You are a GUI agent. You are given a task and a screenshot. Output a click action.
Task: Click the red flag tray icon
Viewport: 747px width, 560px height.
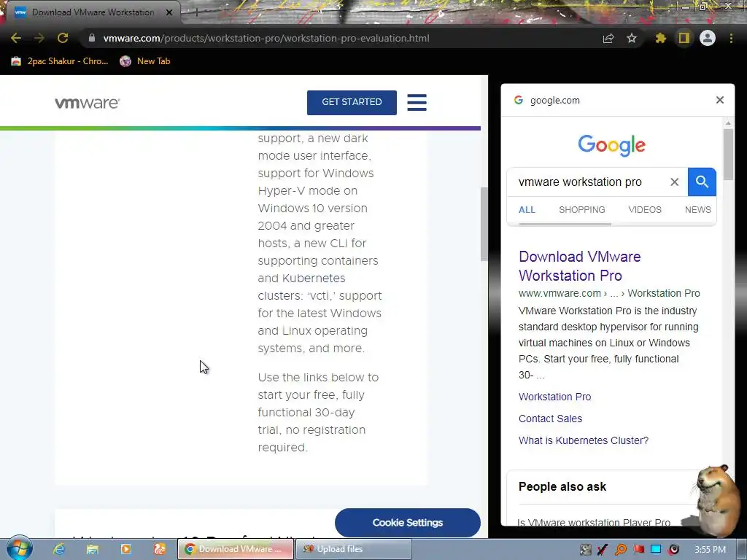coord(638,550)
